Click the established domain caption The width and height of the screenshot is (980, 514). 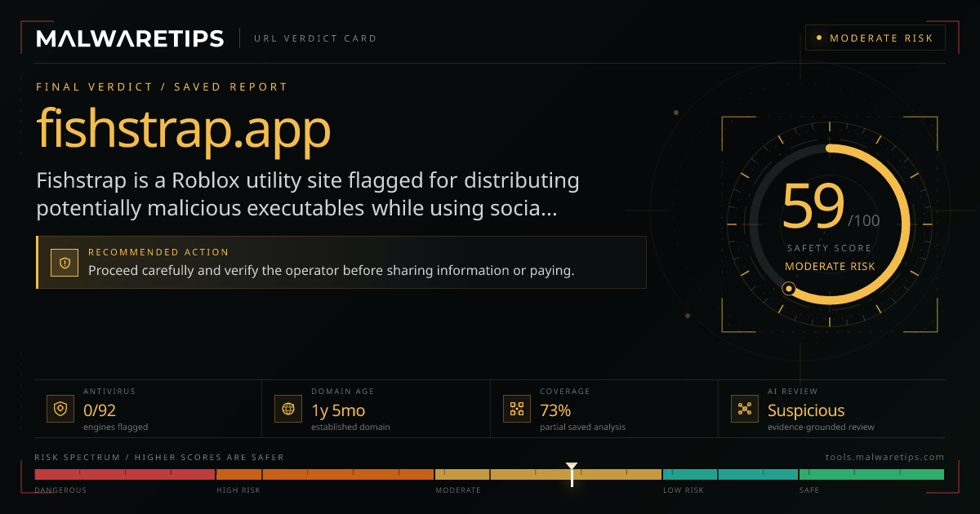350,427
